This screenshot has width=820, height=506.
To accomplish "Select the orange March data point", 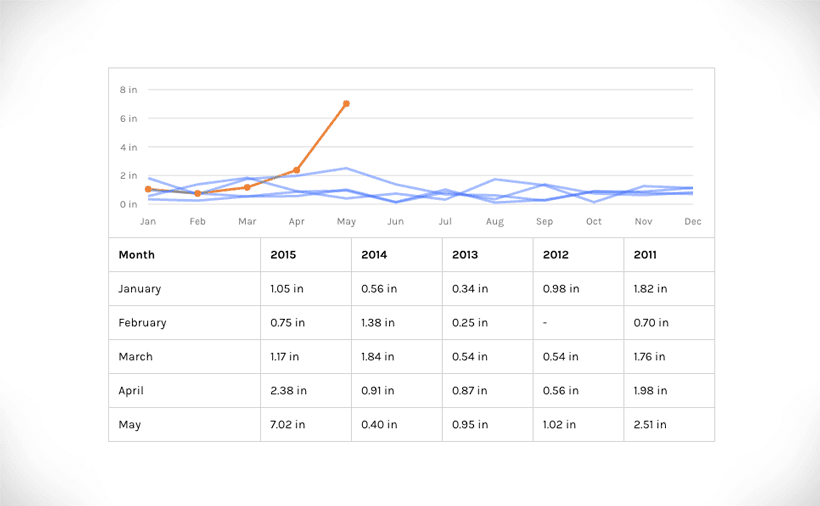I will point(247,187).
